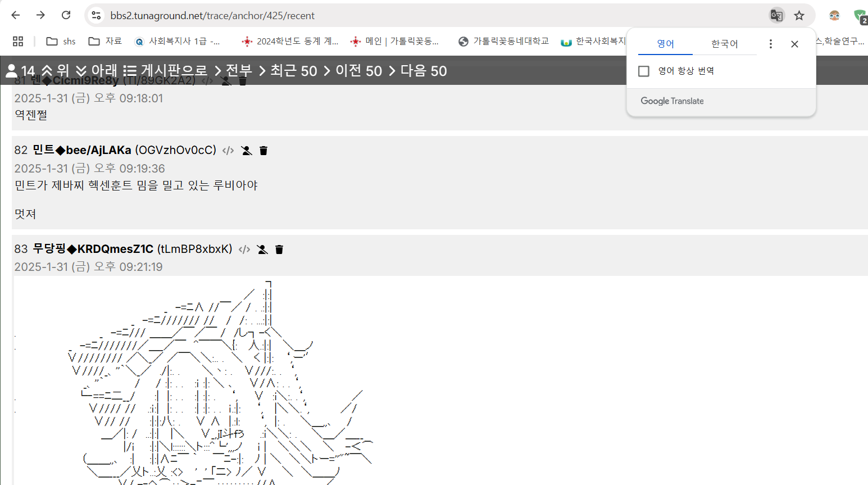
Task: Select the 영어 tab in translate popup
Action: (x=665, y=44)
